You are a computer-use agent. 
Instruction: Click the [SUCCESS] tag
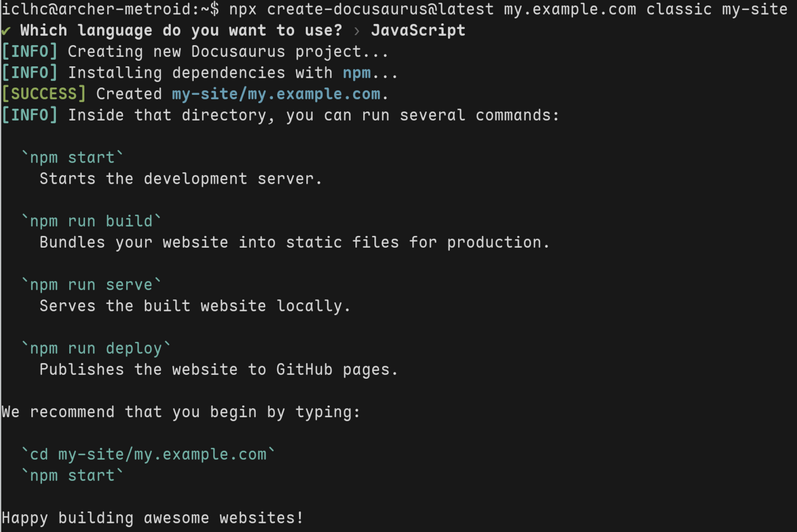click(44, 94)
